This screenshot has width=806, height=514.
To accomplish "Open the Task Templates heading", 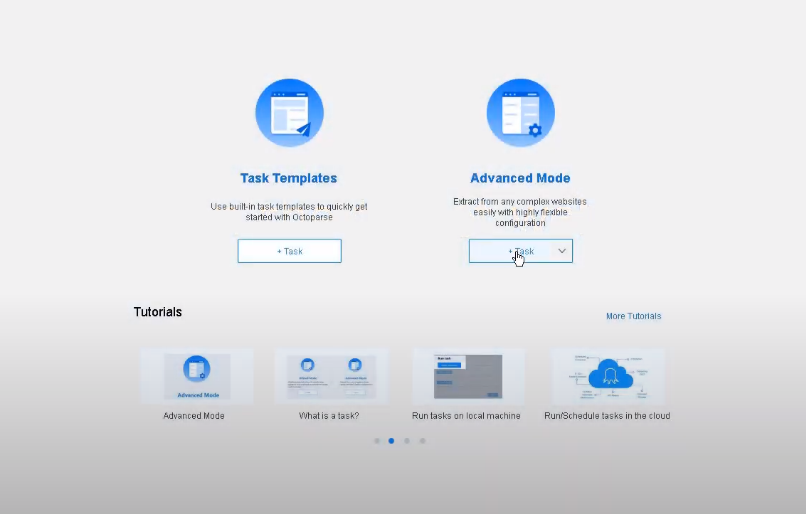I will [x=289, y=178].
